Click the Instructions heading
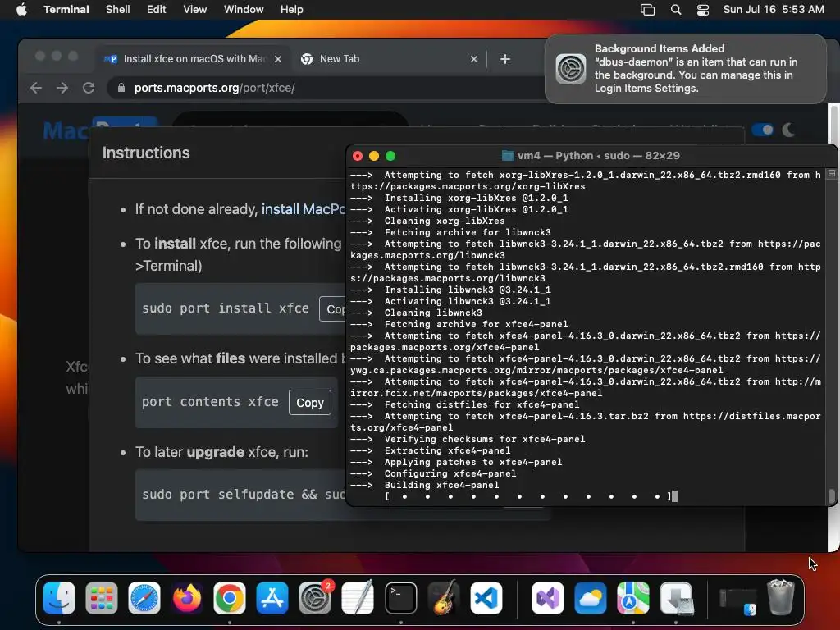 click(x=146, y=153)
